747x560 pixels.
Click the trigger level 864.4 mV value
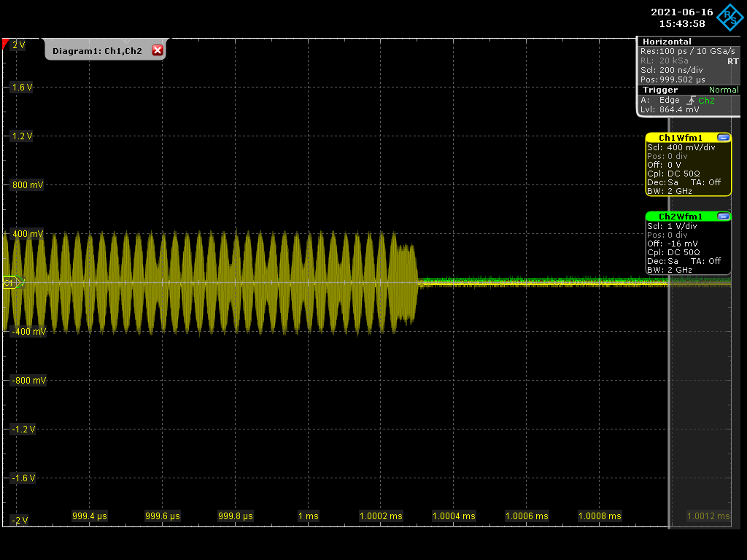pyautogui.click(x=678, y=109)
